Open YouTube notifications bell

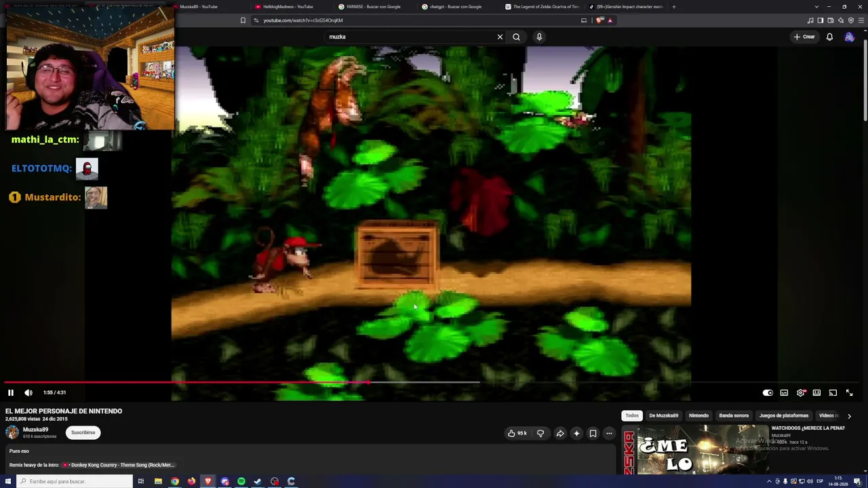pos(829,37)
